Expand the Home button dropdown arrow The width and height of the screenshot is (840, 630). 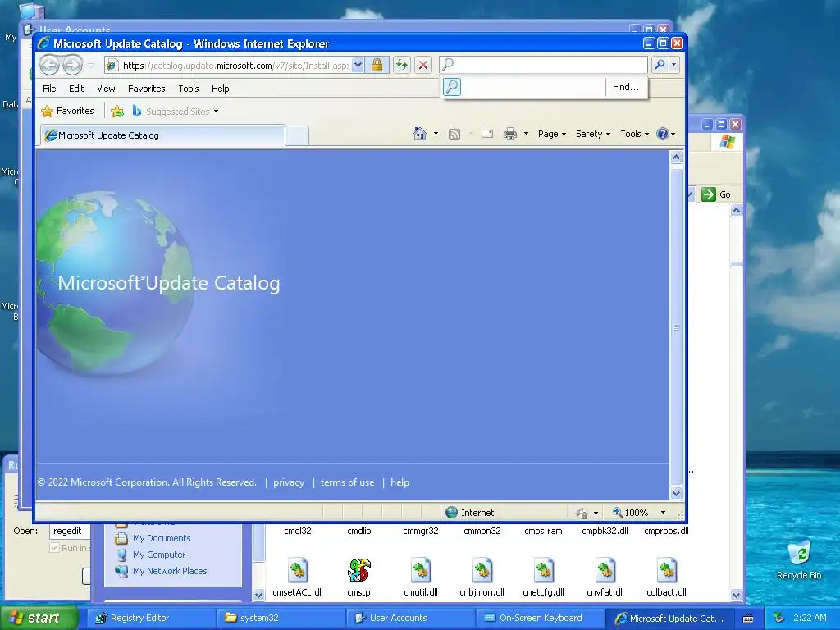[436, 134]
